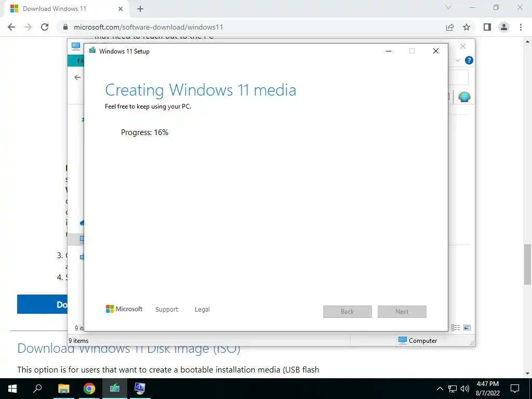
Task: Click Download Windows 11 Disk Image heading
Action: coord(129,349)
